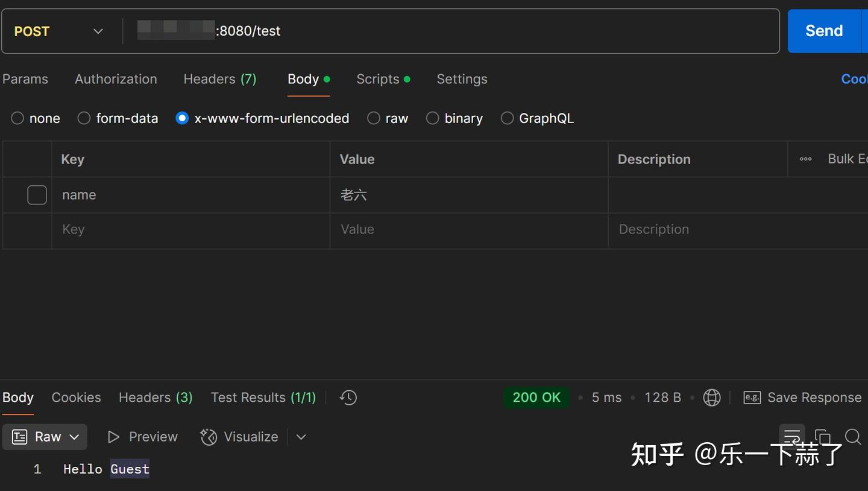This screenshot has width=868, height=491.
Task: Select the form-data body type
Action: pos(84,118)
